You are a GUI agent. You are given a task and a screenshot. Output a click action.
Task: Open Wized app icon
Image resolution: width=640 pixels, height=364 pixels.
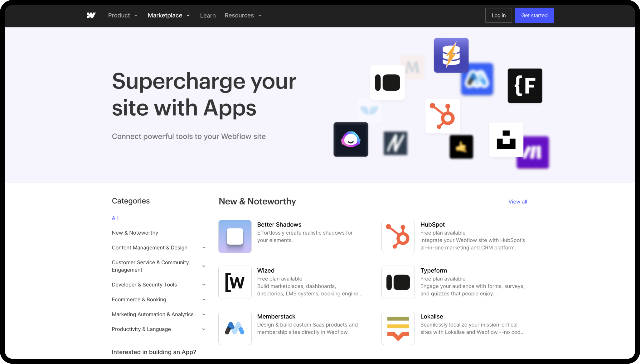[x=235, y=282]
